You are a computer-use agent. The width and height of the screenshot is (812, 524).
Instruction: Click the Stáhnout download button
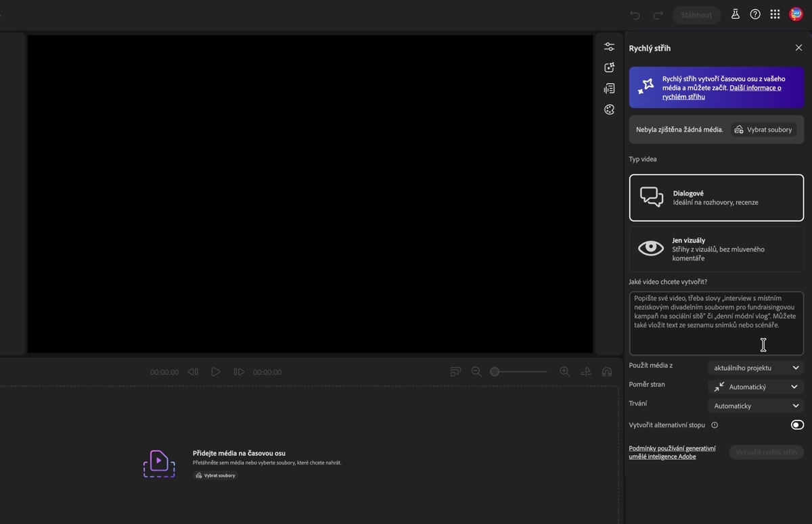[x=696, y=15]
